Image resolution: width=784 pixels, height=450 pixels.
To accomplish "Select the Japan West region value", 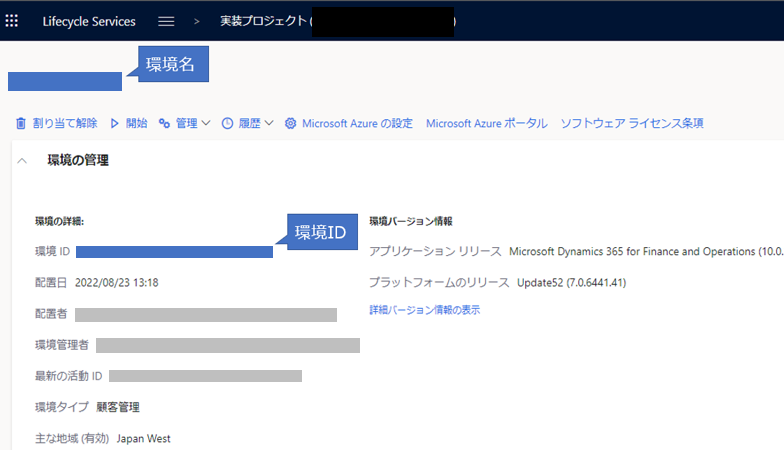I will tap(144, 438).
